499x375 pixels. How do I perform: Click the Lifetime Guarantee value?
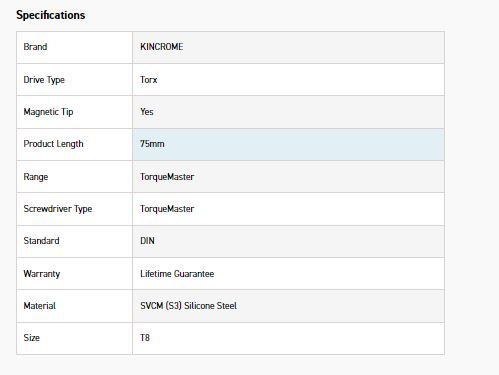[177, 274]
